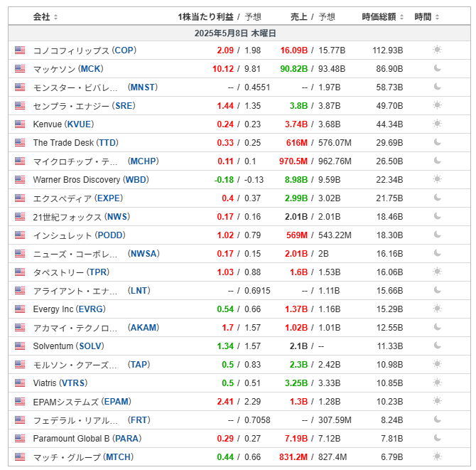Open the SRE ticker link
This screenshot has width=476, height=470.
124,106
